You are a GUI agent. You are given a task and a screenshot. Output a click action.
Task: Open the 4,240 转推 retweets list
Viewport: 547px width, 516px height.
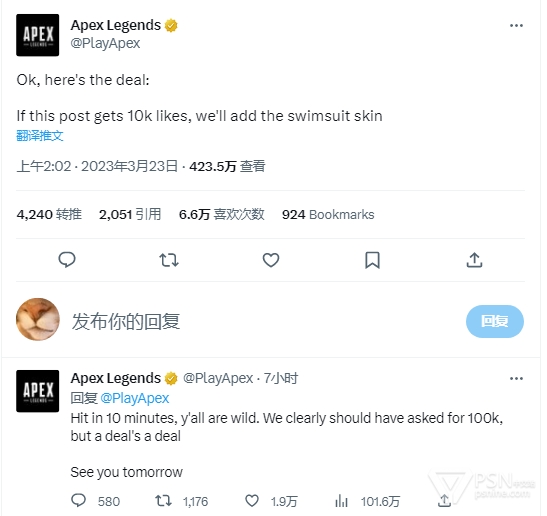coord(49,214)
